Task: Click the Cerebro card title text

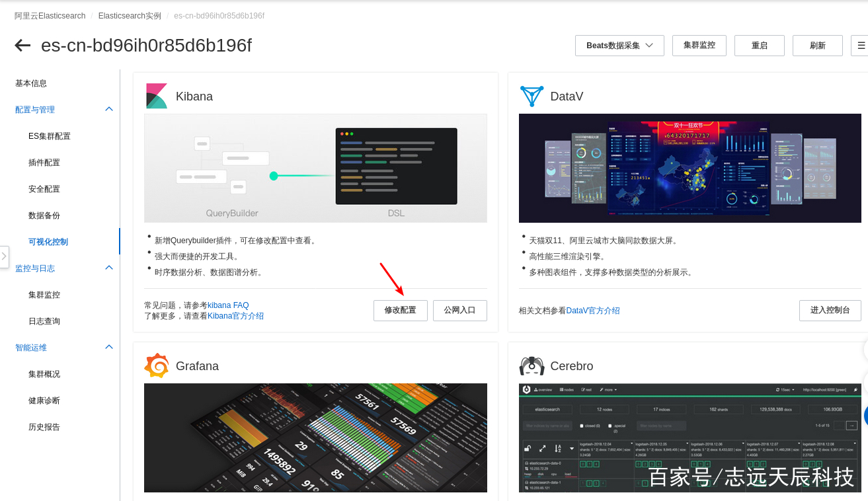Action: pos(572,366)
